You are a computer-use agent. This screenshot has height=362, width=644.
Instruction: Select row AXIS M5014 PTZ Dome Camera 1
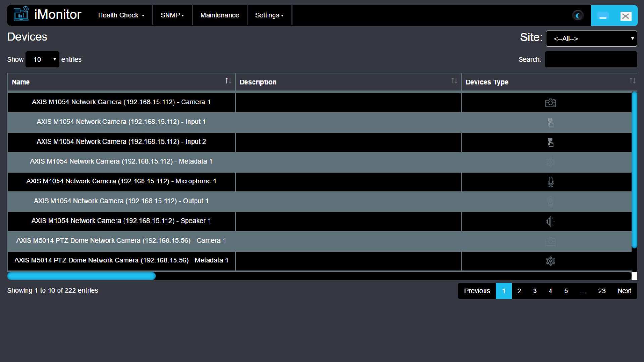tap(319, 241)
